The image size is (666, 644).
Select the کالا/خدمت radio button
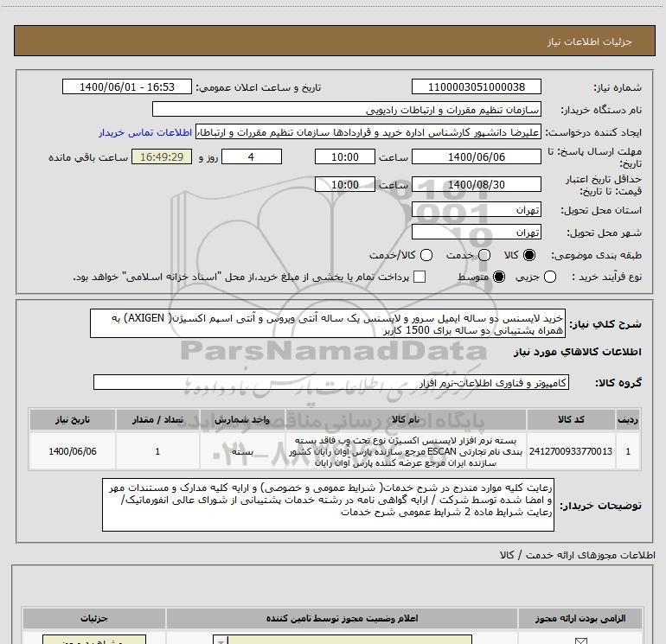[x=426, y=255]
